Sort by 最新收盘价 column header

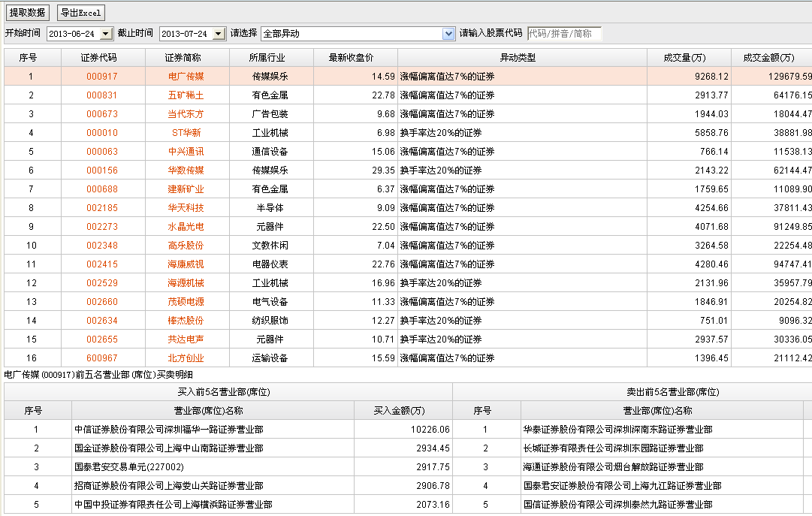click(355, 58)
